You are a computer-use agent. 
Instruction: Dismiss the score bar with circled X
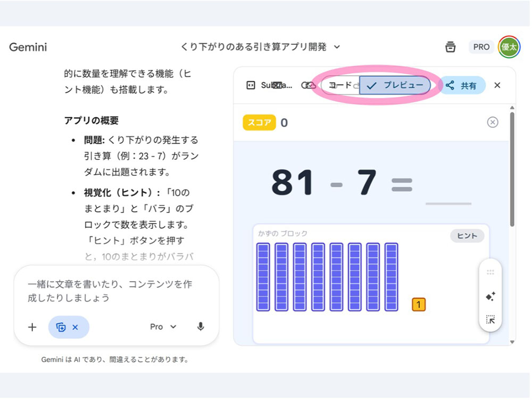tap(493, 123)
